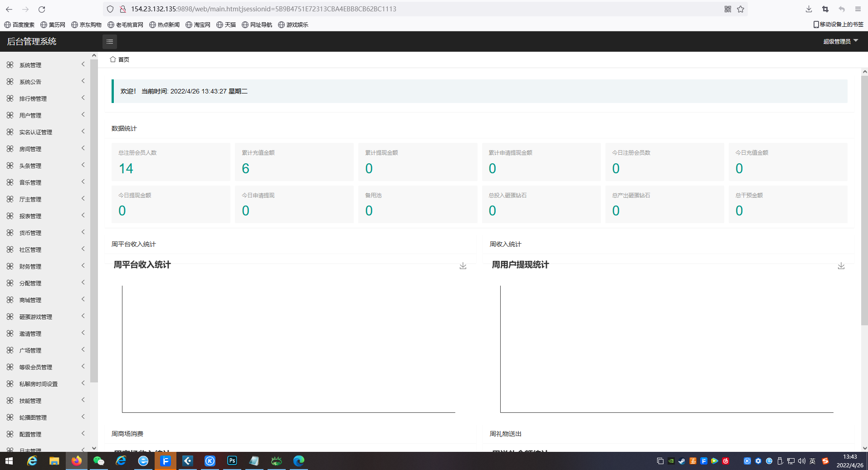
Task: Open the QR code icon in address bar
Action: (x=728, y=9)
